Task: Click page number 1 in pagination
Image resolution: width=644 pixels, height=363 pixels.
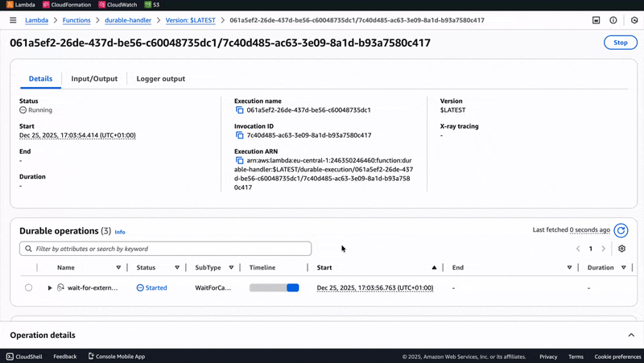Action: (x=591, y=249)
